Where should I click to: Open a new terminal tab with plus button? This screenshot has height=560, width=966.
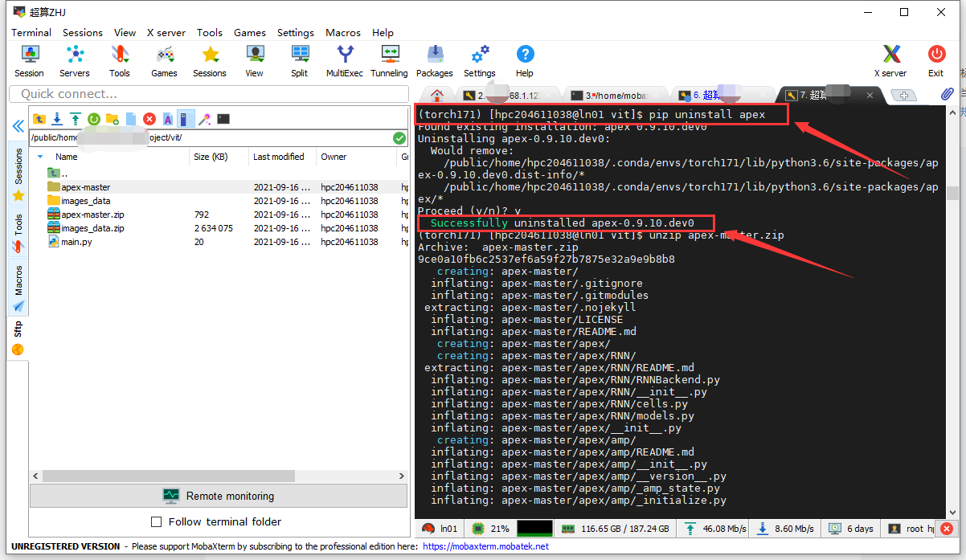coord(903,94)
